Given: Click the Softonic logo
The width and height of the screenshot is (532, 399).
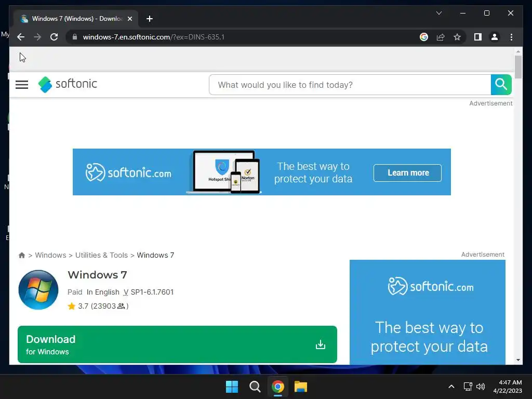Looking at the screenshot, I should tap(68, 84).
